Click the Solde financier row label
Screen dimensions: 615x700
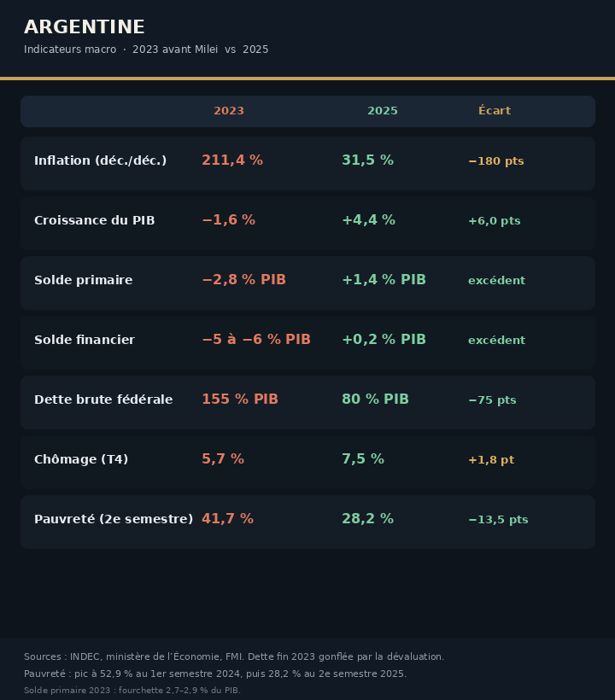(x=85, y=340)
